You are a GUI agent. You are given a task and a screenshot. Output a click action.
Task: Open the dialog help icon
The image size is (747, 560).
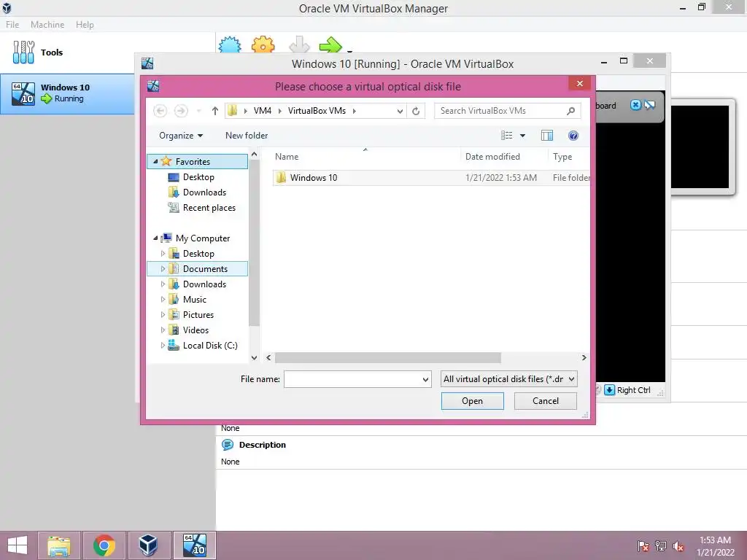[573, 136]
